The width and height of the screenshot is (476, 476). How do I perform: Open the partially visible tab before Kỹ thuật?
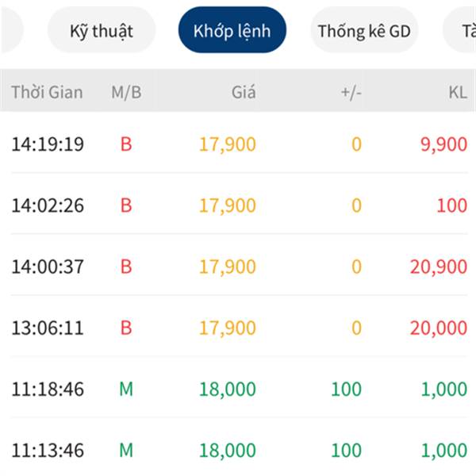point(11,30)
